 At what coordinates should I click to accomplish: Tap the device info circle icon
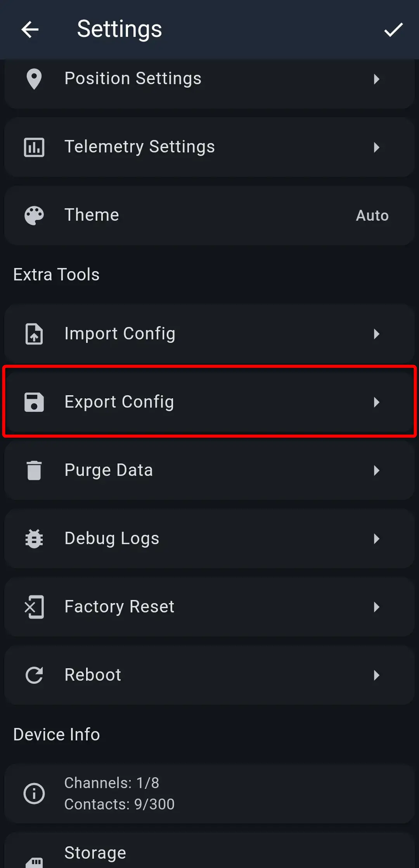click(x=34, y=794)
